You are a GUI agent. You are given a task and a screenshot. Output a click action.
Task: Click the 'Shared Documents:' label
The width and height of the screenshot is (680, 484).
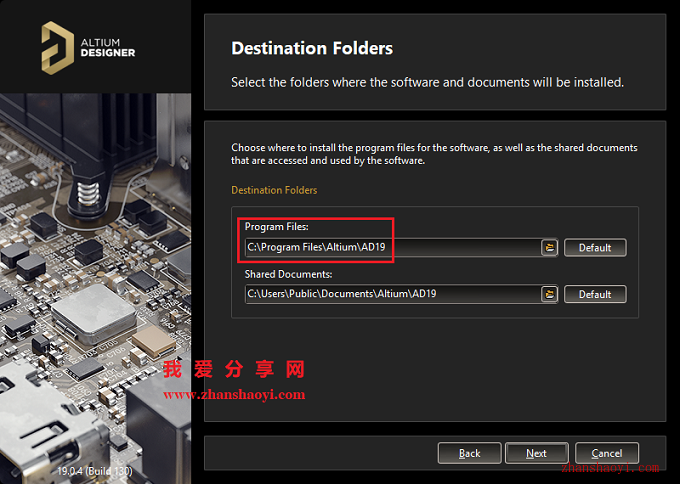[288, 275]
